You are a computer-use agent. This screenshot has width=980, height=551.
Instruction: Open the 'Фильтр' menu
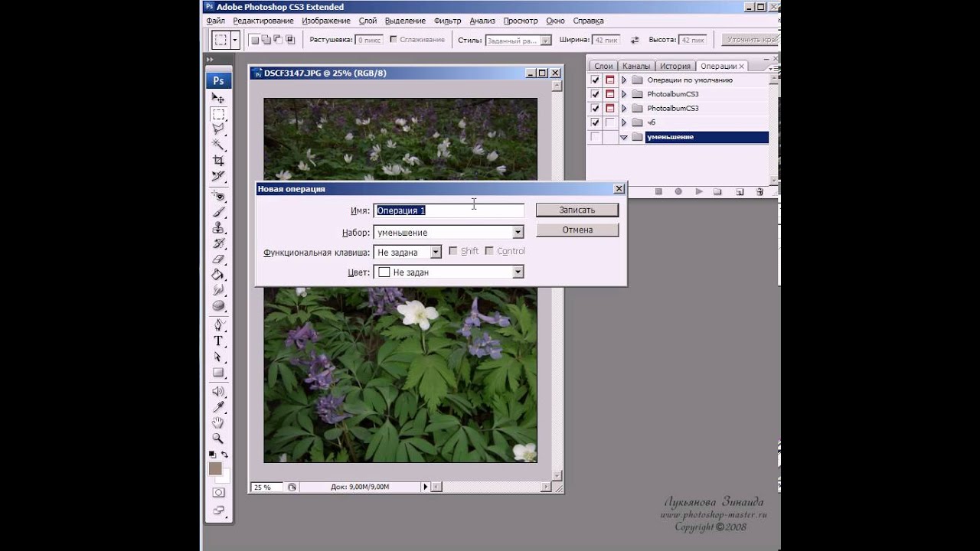tap(447, 21)
